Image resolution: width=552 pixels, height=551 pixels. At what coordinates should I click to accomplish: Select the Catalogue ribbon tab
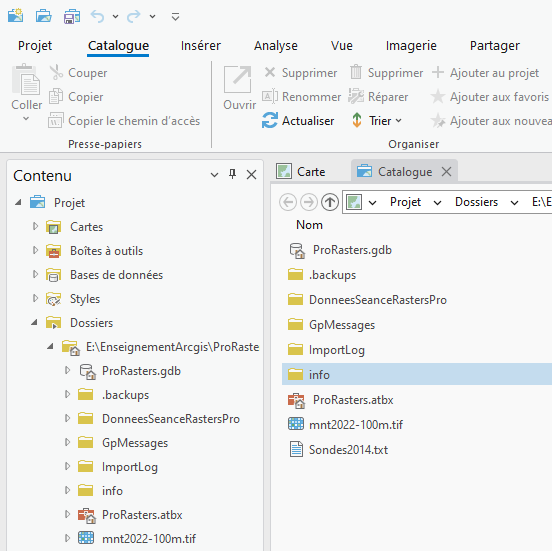(x=118, y=46)
